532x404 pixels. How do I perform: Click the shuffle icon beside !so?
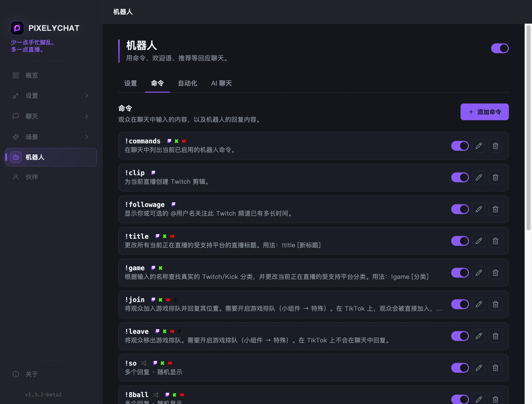144,363
